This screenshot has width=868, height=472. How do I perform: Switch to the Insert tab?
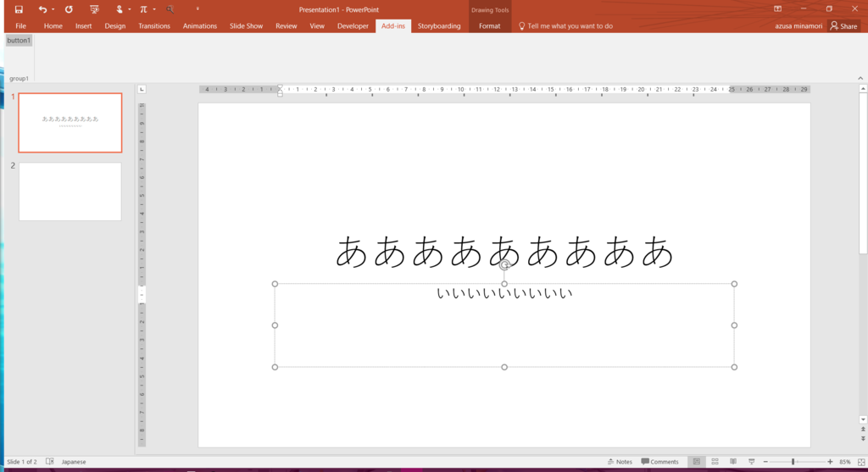coord(84,26)
